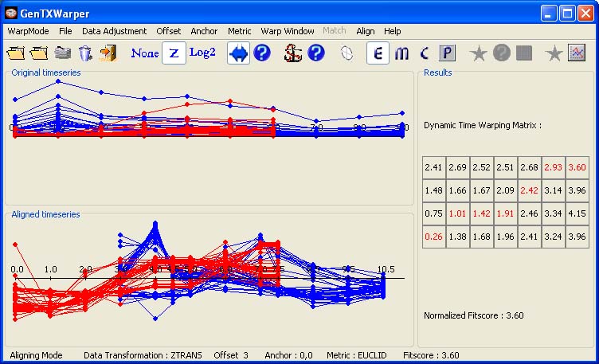Open the WarpMode menu

pos(28,31)
